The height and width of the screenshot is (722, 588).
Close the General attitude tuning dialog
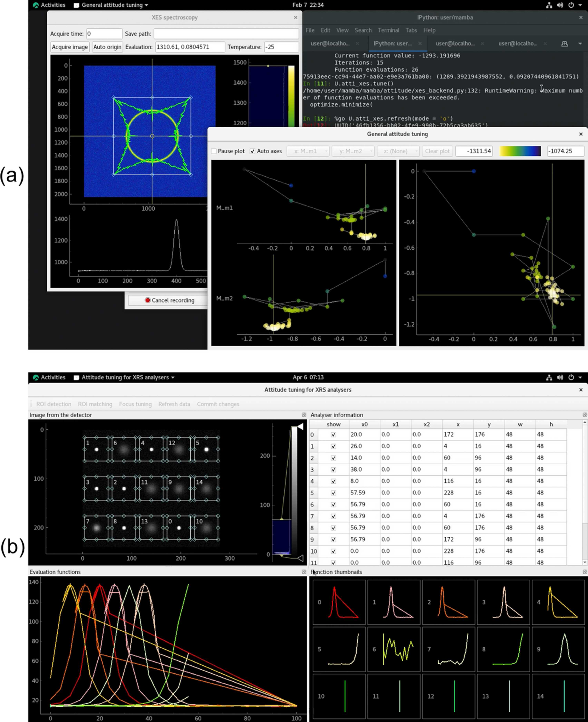click(581, 134)
